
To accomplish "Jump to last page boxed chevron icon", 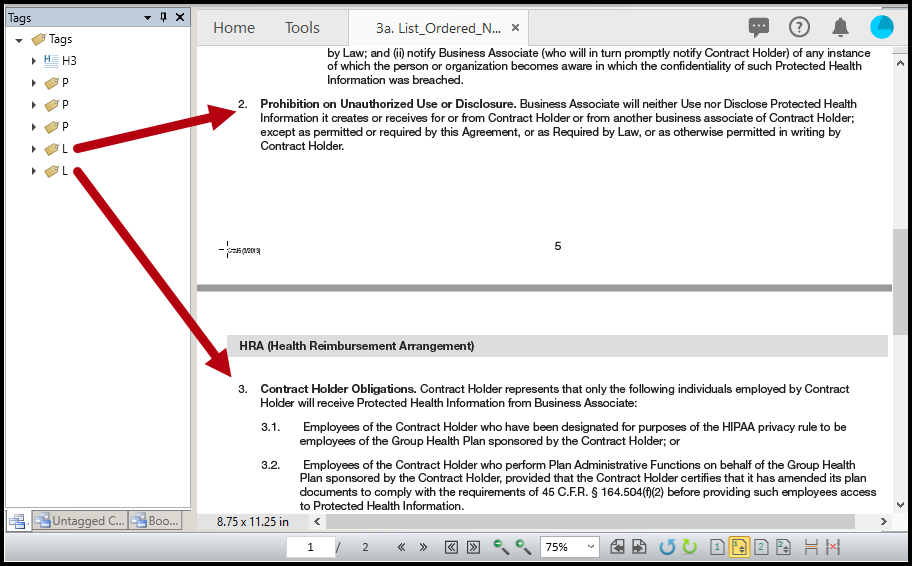I will pos(473,547).
